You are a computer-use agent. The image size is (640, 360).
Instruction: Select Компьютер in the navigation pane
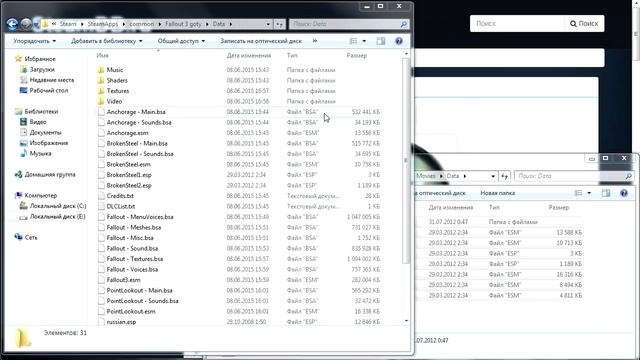click(40, 196)
